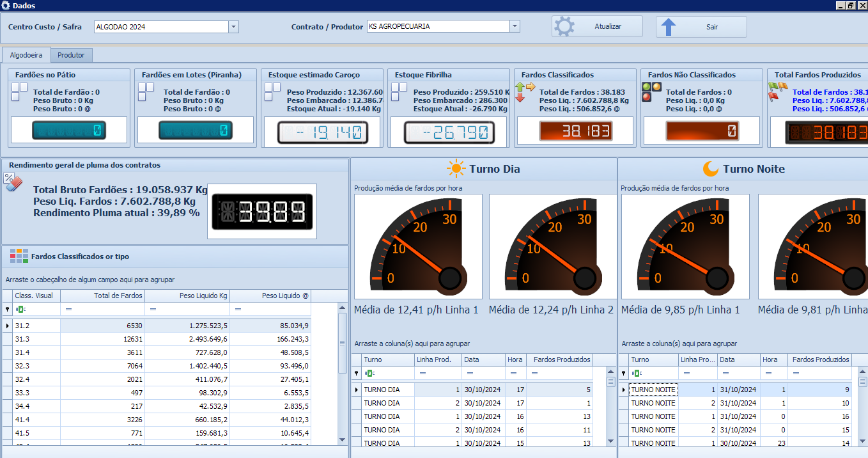Click the percent eraser icon under Rendimento geral

tap(13, 182)
